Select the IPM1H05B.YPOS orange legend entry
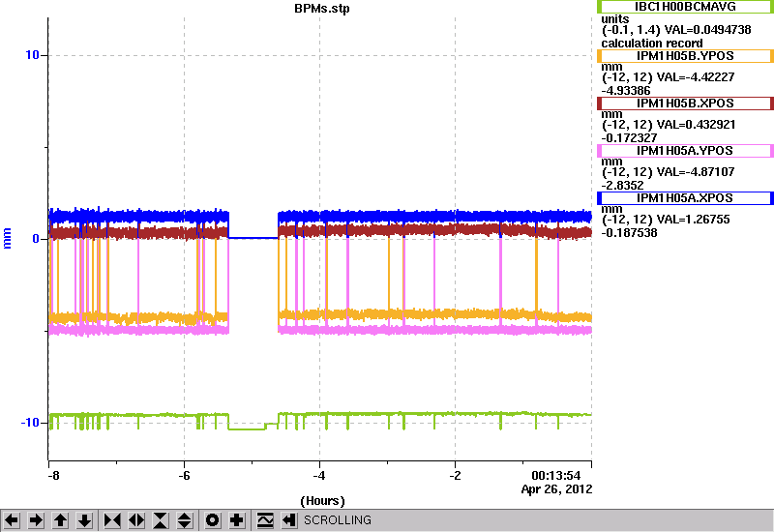 coord(685,56)
